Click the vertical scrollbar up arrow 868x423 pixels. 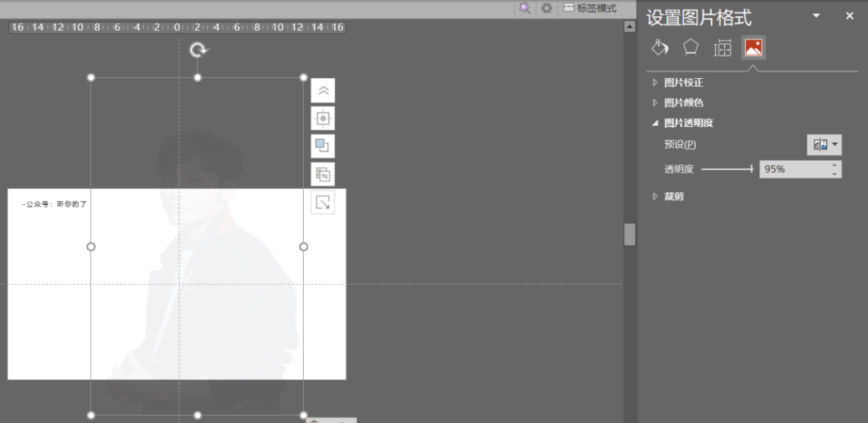point(629,26)
